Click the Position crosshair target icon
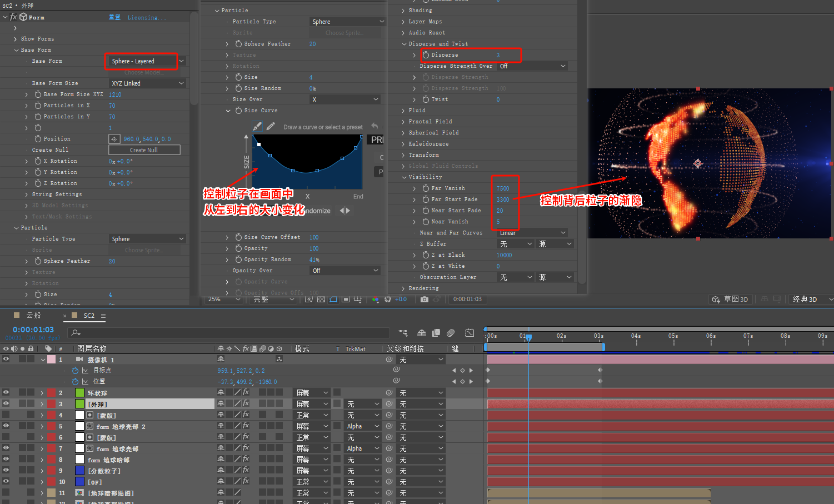The height and width of the screenshot is (504, 834). click(x=114, y=139)
